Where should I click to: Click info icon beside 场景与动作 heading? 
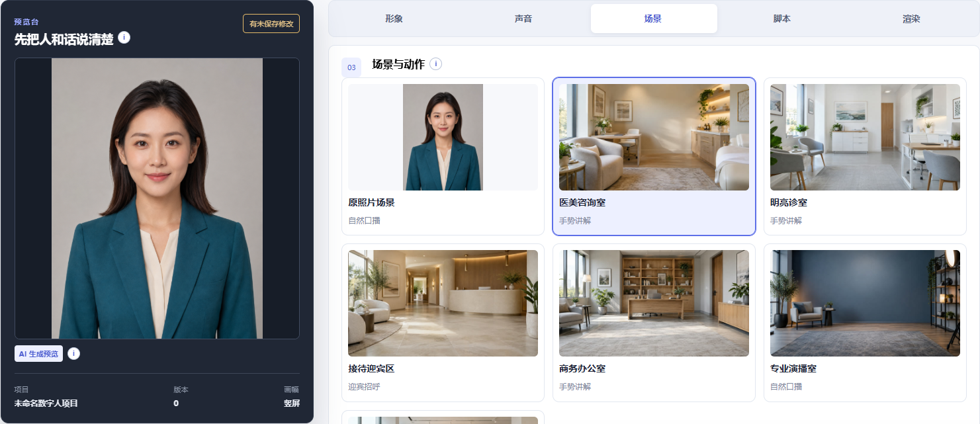(435, 64)
